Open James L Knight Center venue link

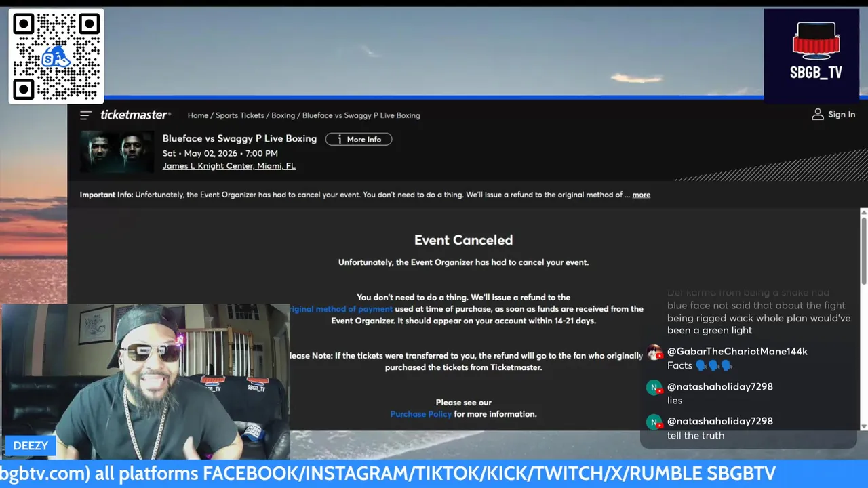point(229,166)
